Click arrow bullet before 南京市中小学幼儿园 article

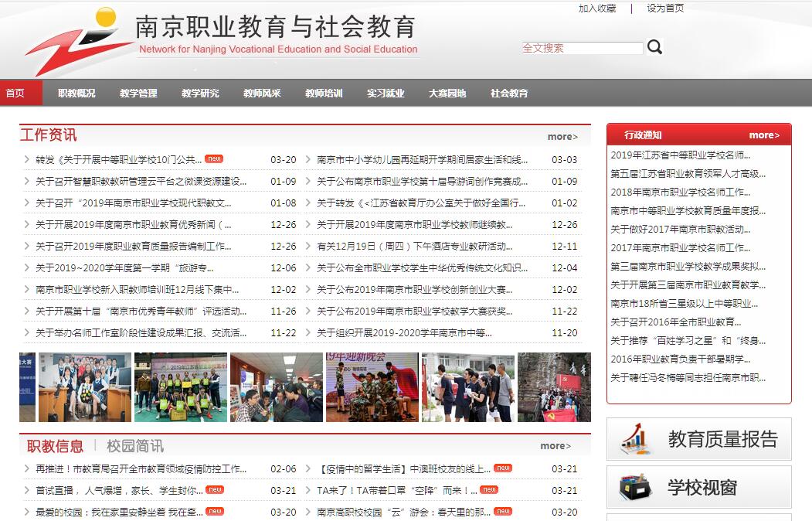pos(308,160)
